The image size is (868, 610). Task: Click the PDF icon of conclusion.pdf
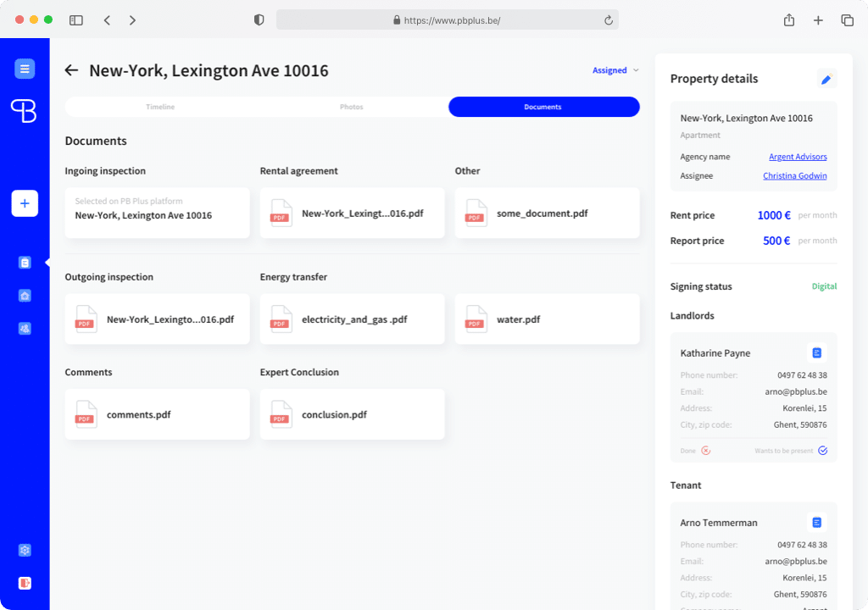pos(281,414)
